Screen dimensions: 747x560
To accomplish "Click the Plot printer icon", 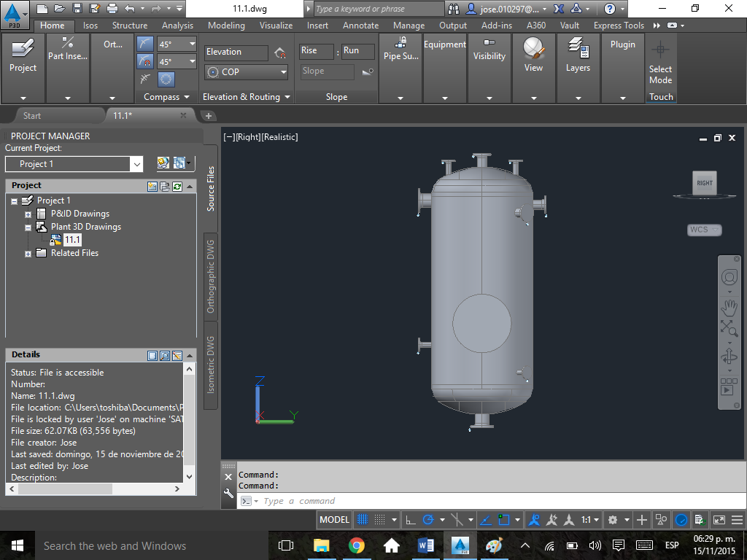I will (x=112, y=9).
